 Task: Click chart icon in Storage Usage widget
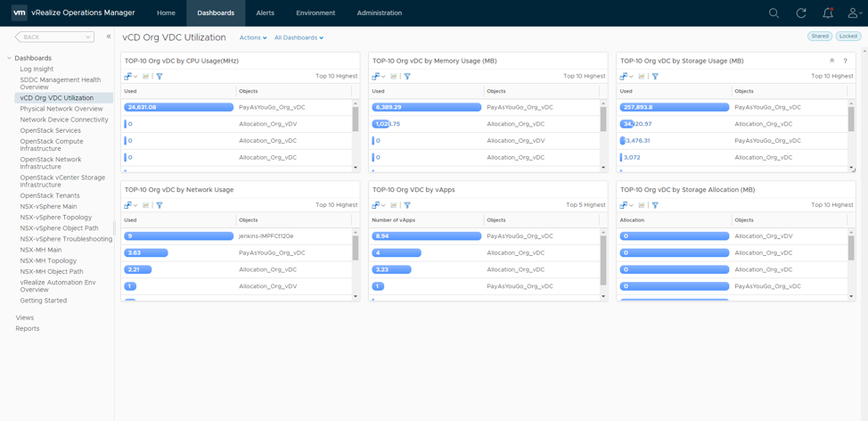click(x=641, y=77)
